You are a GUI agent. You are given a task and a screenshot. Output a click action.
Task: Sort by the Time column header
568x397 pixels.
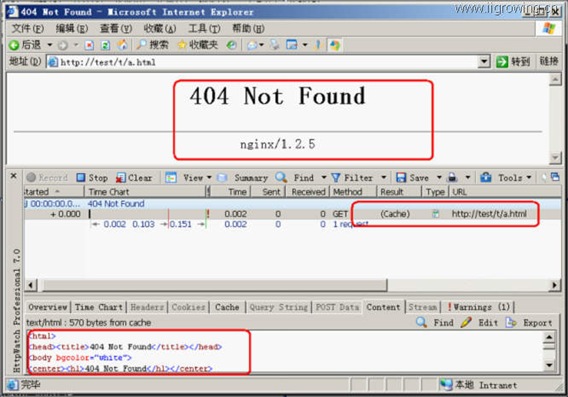pyautogui.click(x=232, y=192)
